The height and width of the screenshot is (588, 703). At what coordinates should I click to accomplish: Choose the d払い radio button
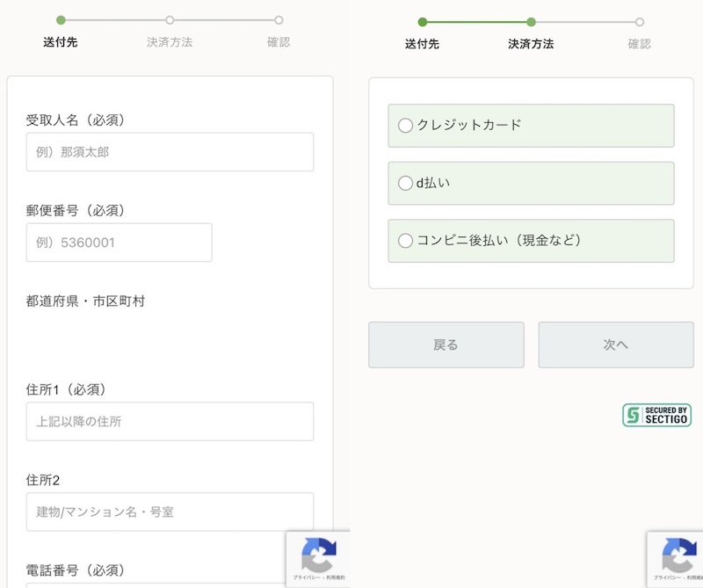tap(405, 183)
